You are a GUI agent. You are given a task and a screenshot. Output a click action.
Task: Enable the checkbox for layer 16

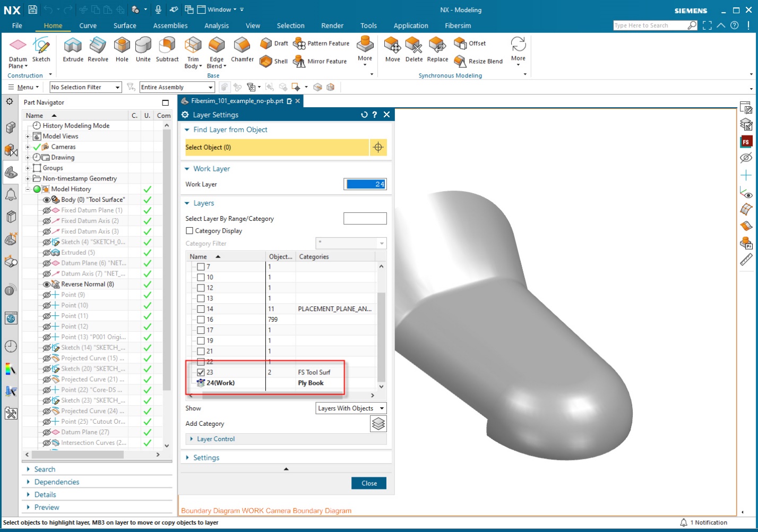(x=201, y=319)
